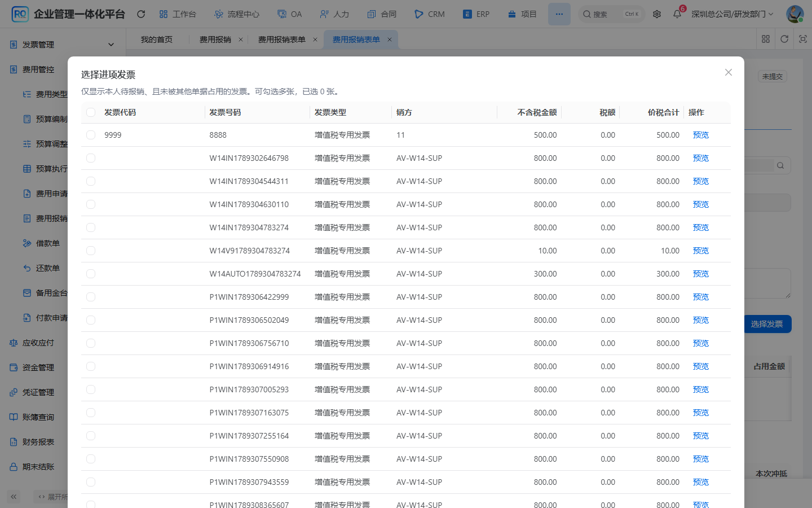Screen dimensions: 812x508
Task: Open the OA module
Action: [290, 14]
